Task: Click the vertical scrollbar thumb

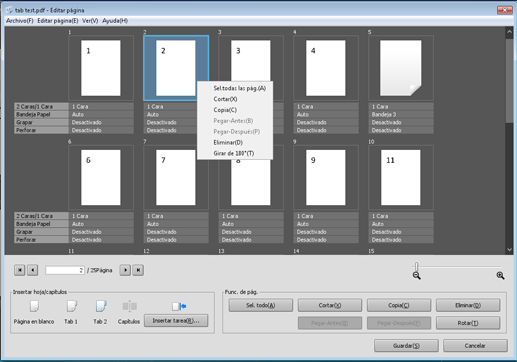Action: [x=509, y=81]
